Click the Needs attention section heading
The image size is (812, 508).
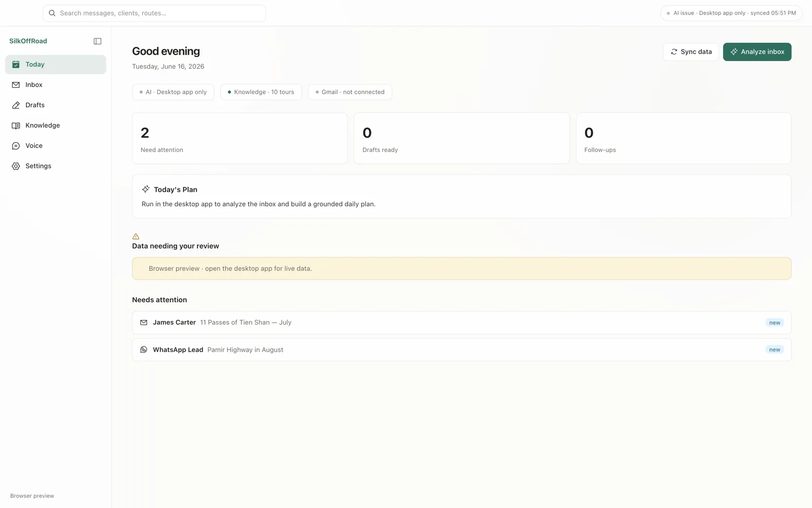[x=159, y=300]
